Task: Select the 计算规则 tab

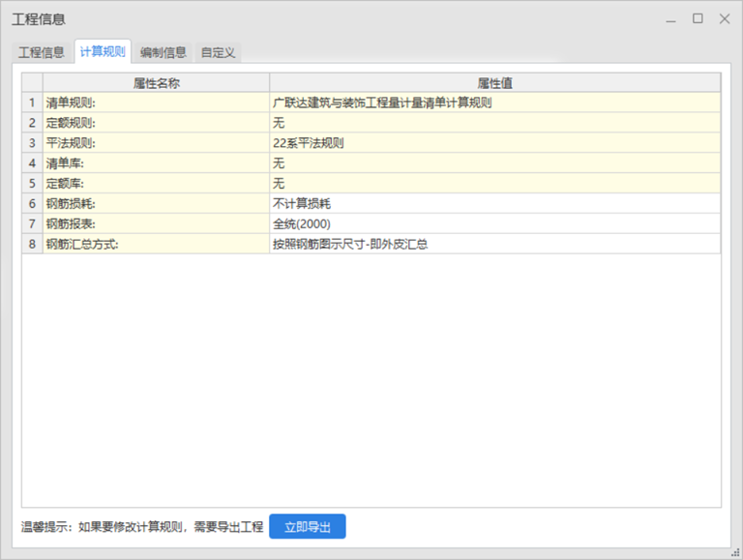Action: point(103,52)
